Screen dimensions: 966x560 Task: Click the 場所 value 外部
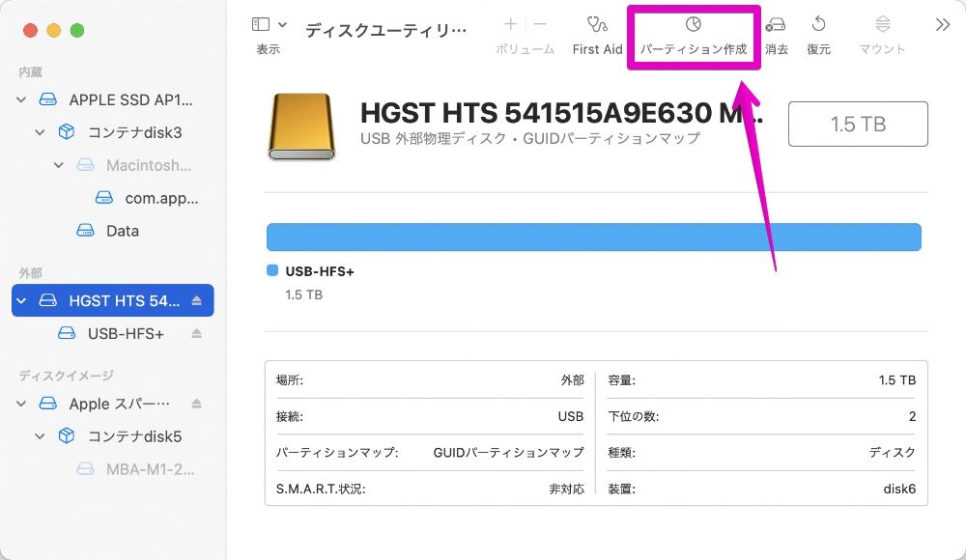572,380
